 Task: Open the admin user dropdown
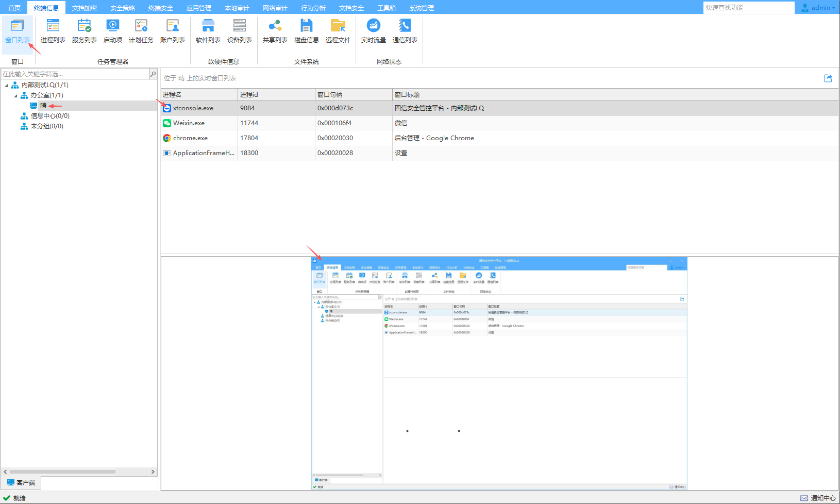coord(818,8)
